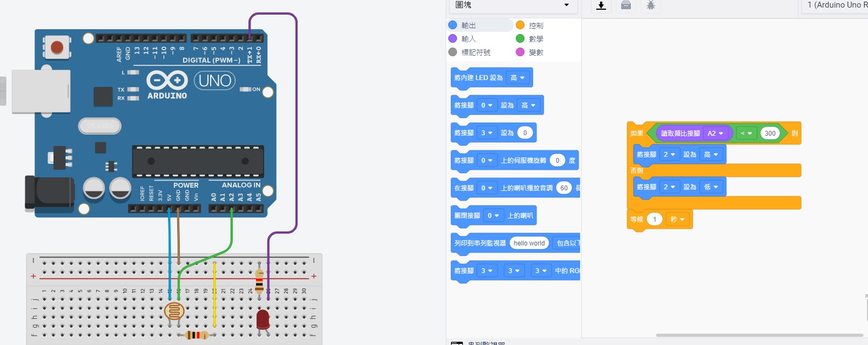Click the Arduino USB port connector
The image size is (868, 345).
coord(41,91)
